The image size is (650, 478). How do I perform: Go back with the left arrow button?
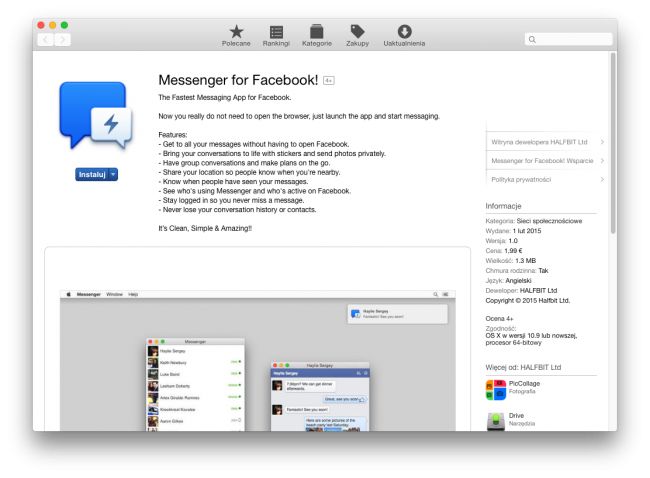click(46, 40)
